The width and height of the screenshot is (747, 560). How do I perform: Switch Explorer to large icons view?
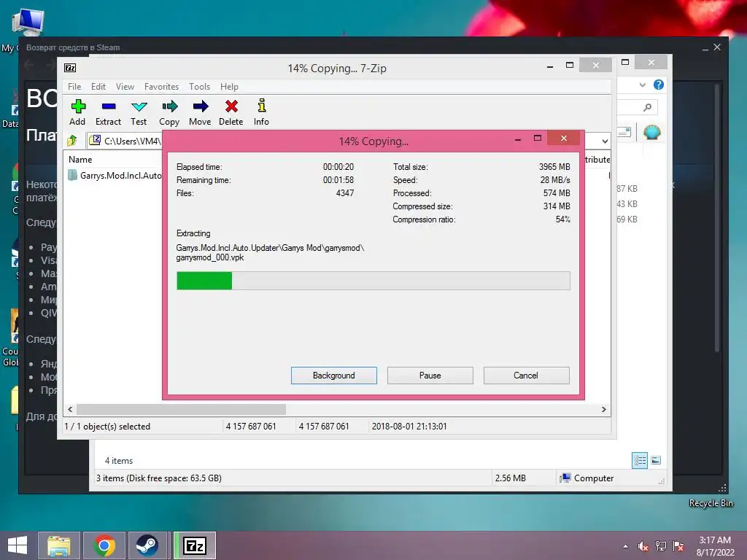656,460
